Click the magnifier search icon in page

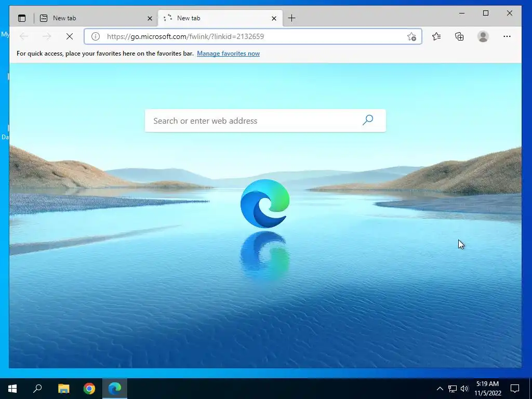tap(368, 120)
